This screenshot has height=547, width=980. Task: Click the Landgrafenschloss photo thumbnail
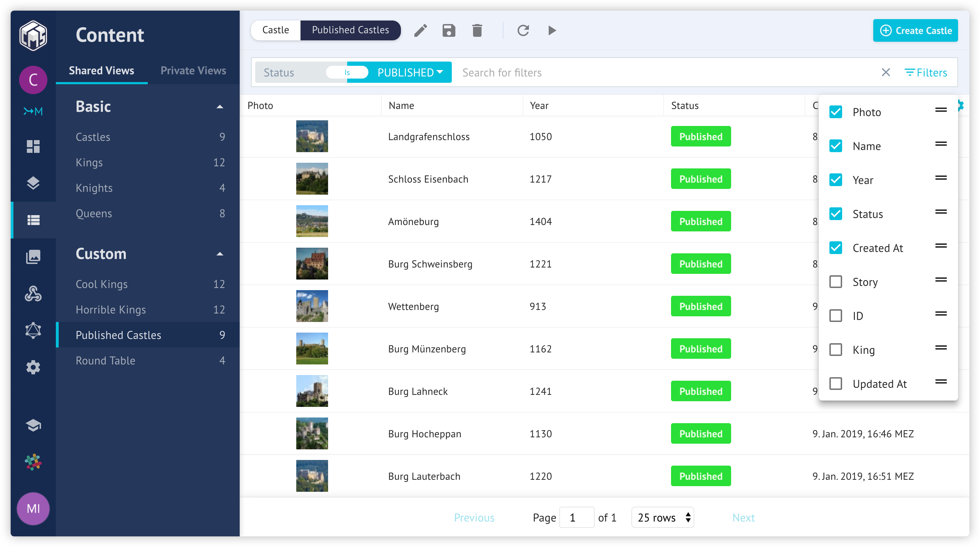pyautogui.click(x=312, y=136)
